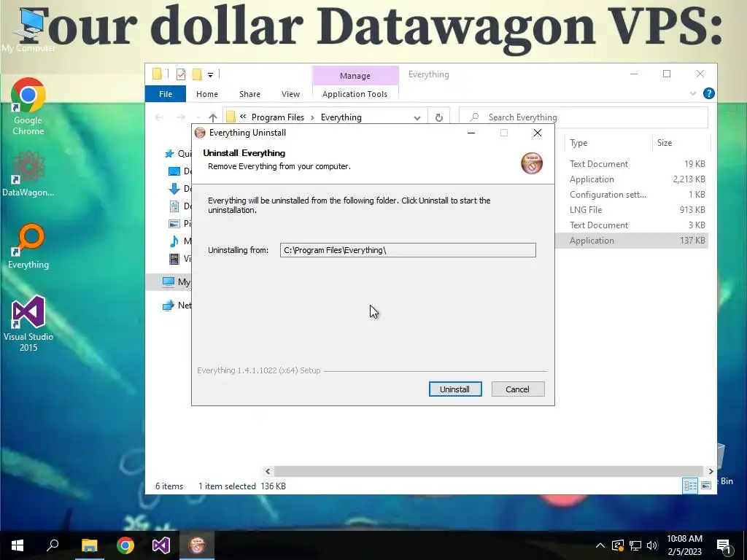Open My Computer desktop icon

(x=28, y=29)
